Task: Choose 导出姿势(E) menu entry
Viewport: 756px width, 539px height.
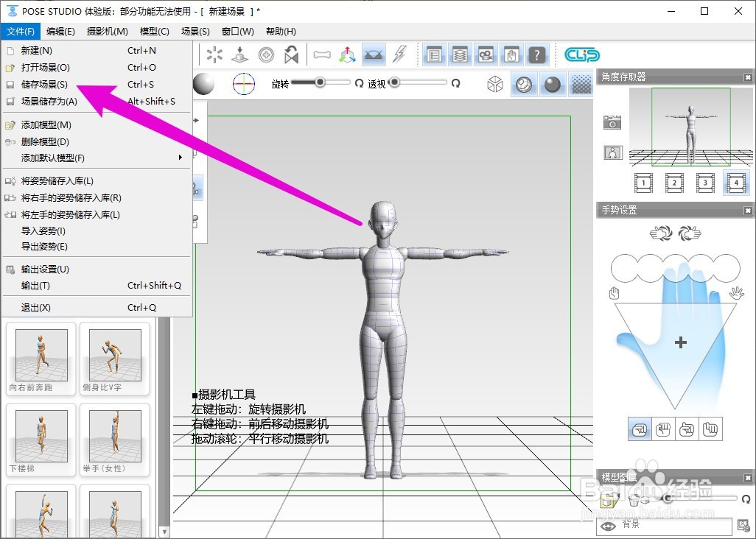Action: click(97, 247)
